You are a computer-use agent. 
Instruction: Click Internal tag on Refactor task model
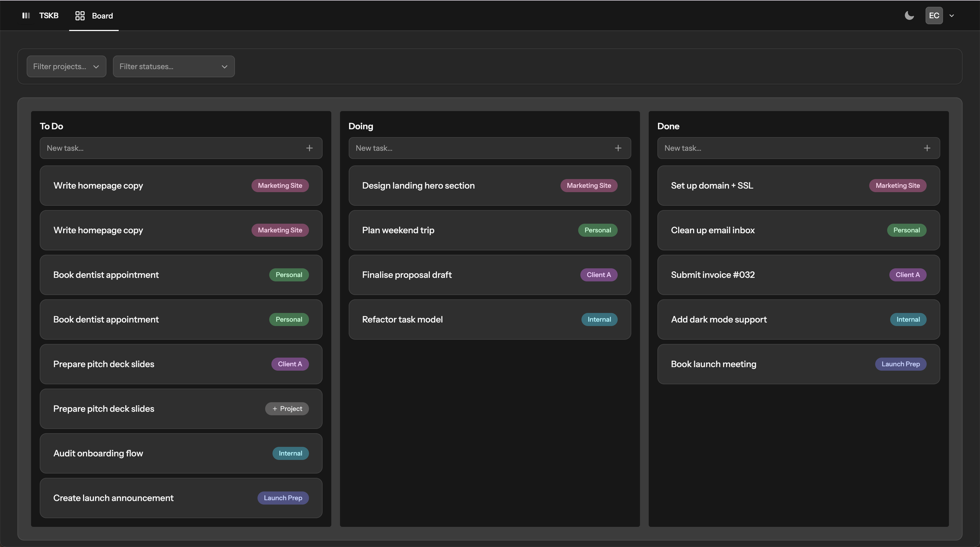pyautogui.click(x=599, y=319)
